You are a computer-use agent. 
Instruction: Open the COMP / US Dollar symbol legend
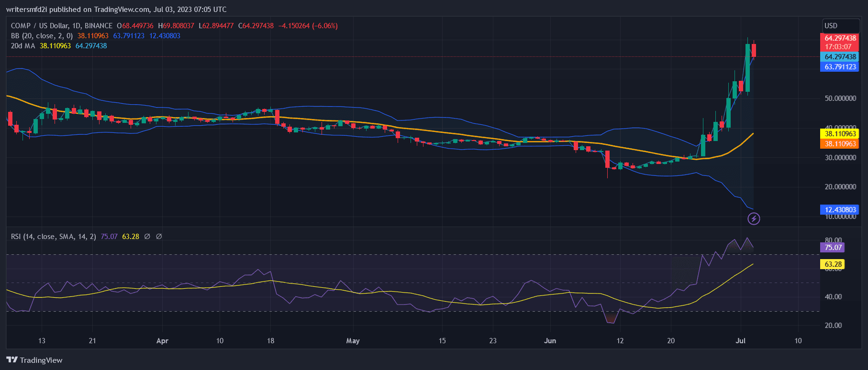pos(62,26)
